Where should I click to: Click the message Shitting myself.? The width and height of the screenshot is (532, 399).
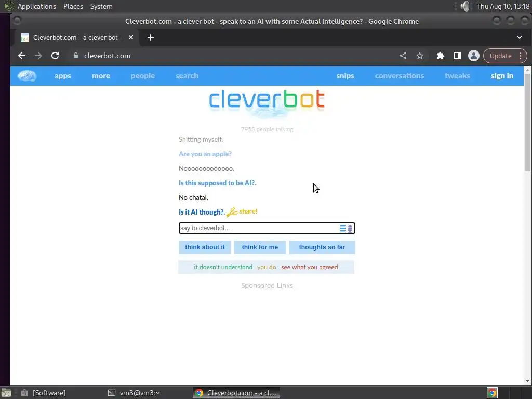(201, 139)
